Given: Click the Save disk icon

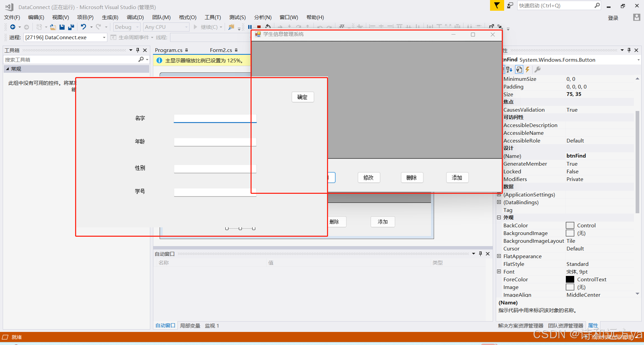Looking at the screenshot, I should point(62,27).
